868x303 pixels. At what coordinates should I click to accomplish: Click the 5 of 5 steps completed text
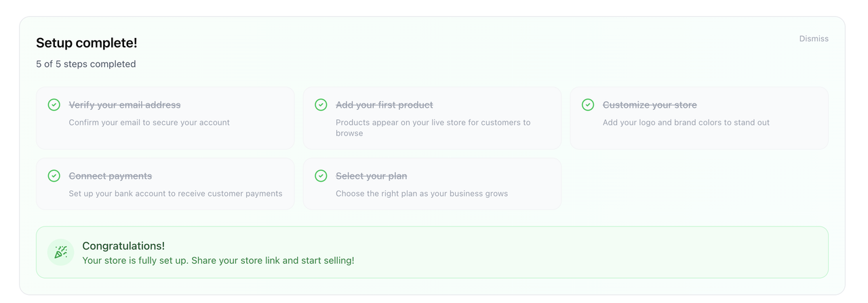pos(86,64)
